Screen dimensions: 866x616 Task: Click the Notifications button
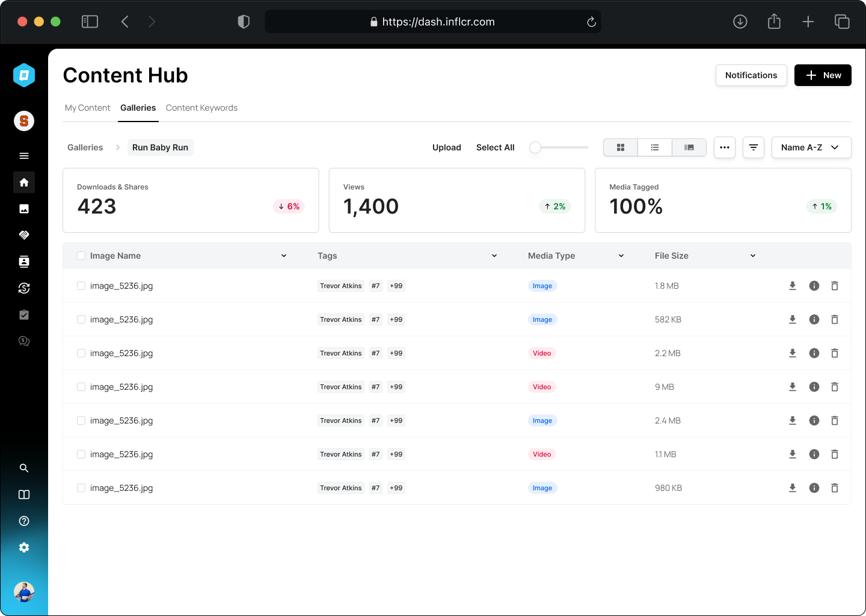[x=751, y=75]
